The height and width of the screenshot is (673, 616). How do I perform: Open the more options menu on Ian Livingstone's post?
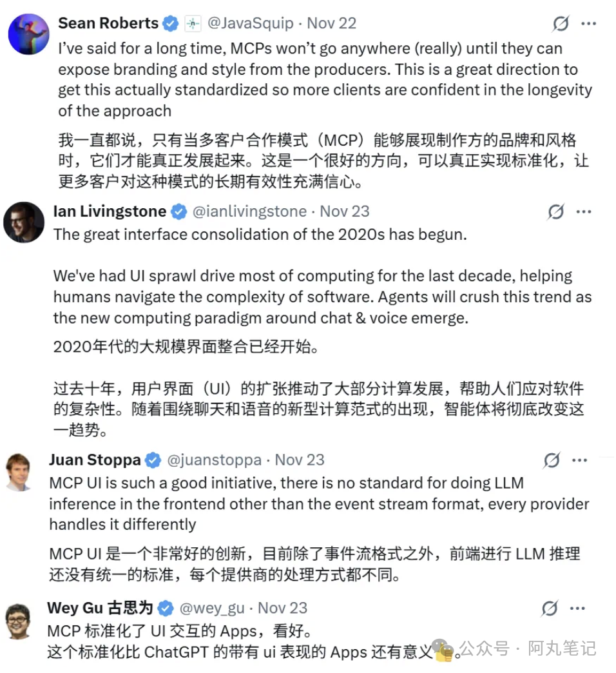(584, 211)
